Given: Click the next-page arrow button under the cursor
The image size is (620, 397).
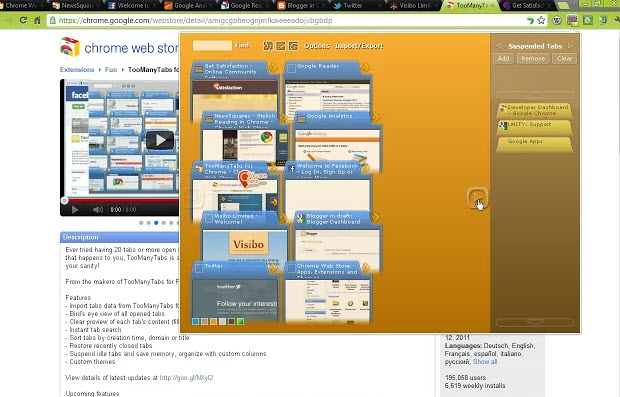Looking at the screenshot, I should 477,197.
